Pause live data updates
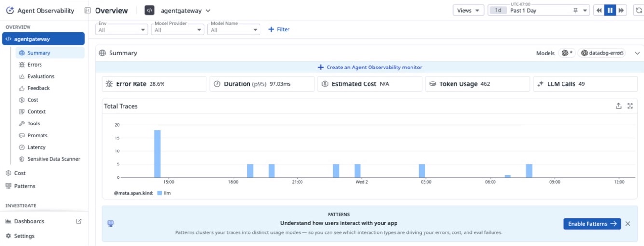Viewport: 644px width, 246px height. click(610, 10)
